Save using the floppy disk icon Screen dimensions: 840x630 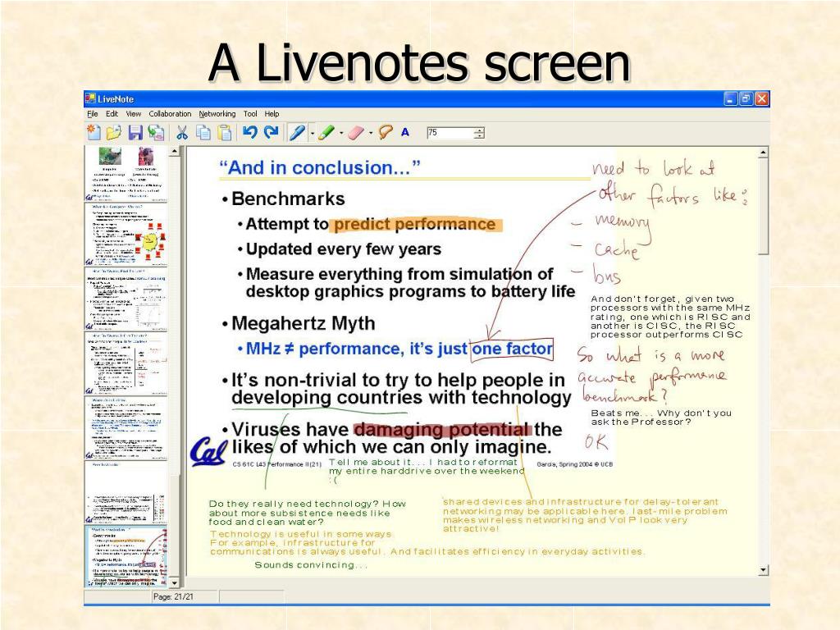[x=135, y=132]
